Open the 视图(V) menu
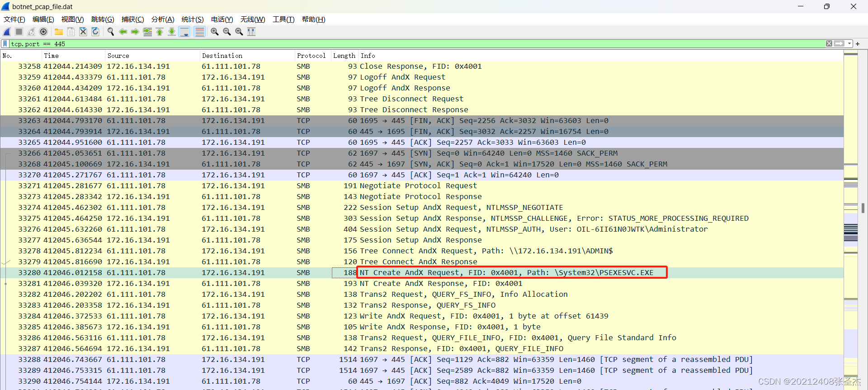 pos(73,19)
